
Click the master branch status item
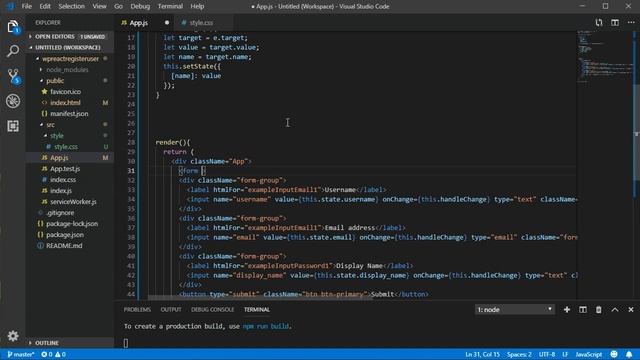[x=20, y=354]
